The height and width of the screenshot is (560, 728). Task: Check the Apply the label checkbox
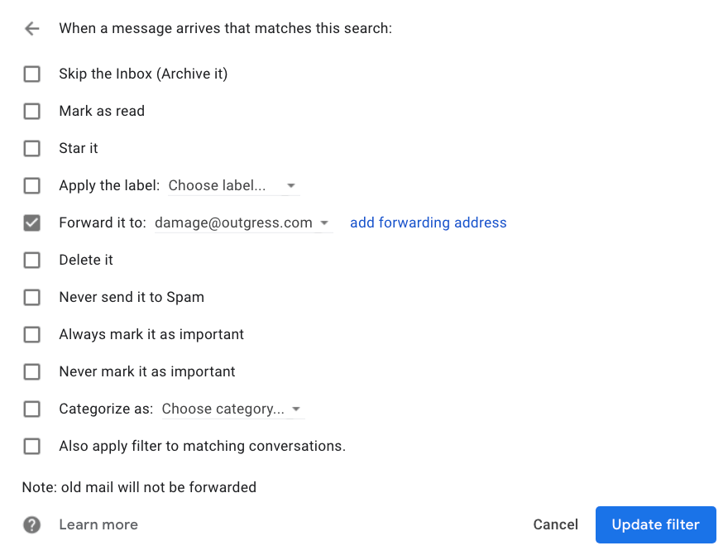coord(32,186)
